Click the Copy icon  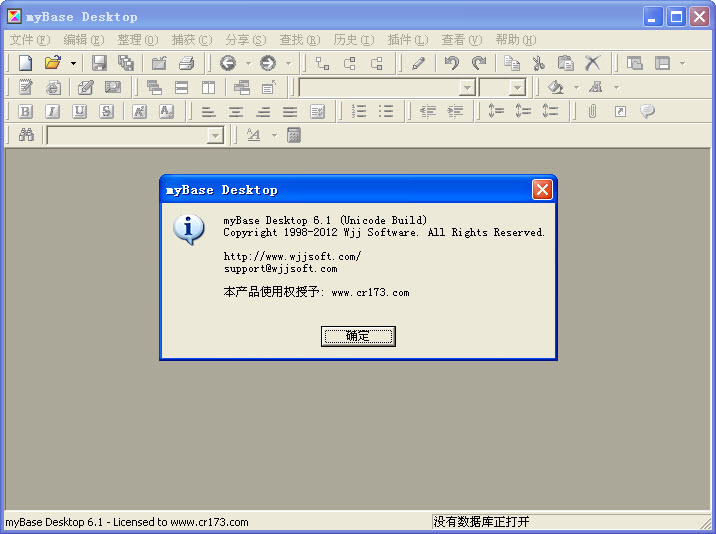tap(512, 63)
